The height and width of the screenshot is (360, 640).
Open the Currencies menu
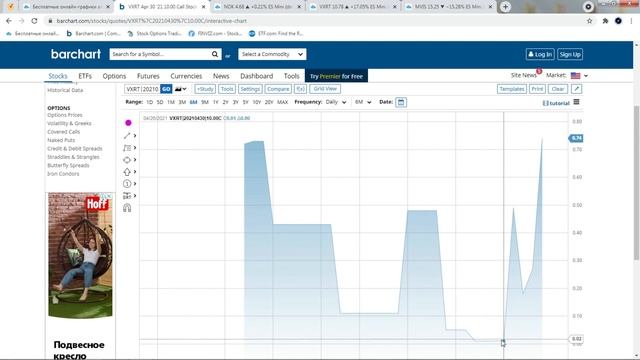coord(186,76)
